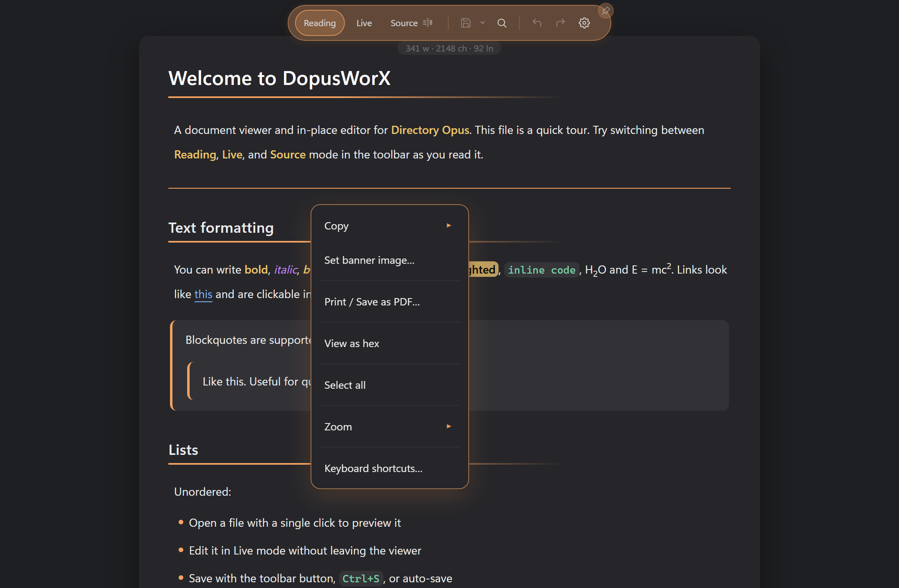Image resolution: width=899 pixels, height=588 pixels.
Task: Click the "Unordered:" label
Action: [203, 492]
